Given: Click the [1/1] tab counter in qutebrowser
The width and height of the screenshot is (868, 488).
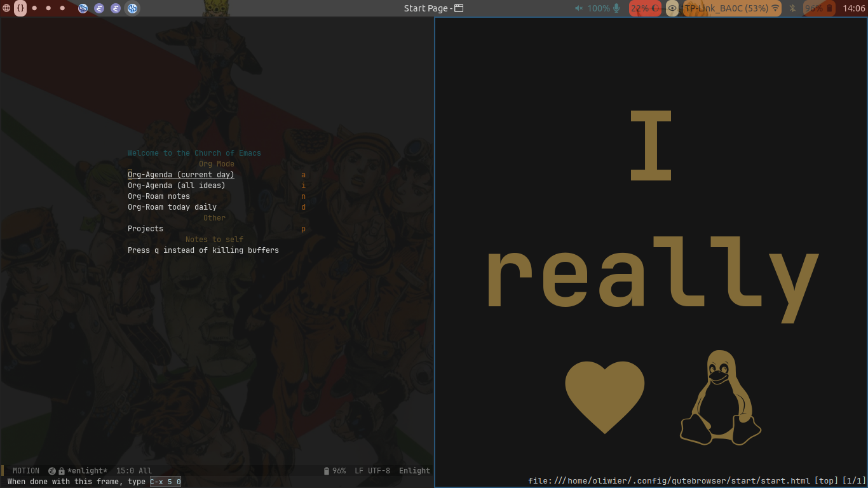Looking at the screenshot, I should click(x=853, y=481).
